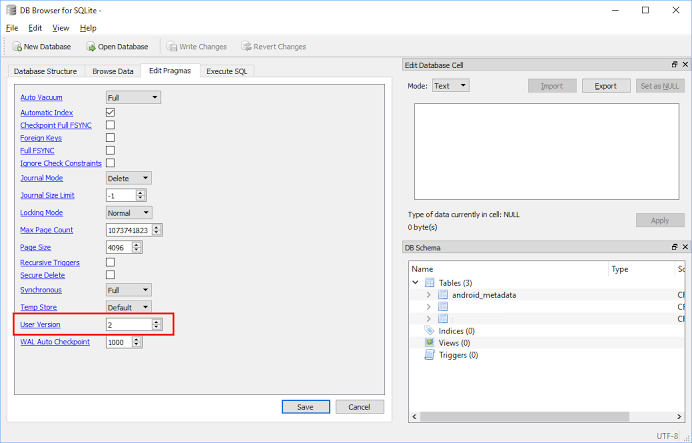Open the Journal Mode dropdown
Image resolution: width=692 pixels, height=443 pixels.
(129, 178)
